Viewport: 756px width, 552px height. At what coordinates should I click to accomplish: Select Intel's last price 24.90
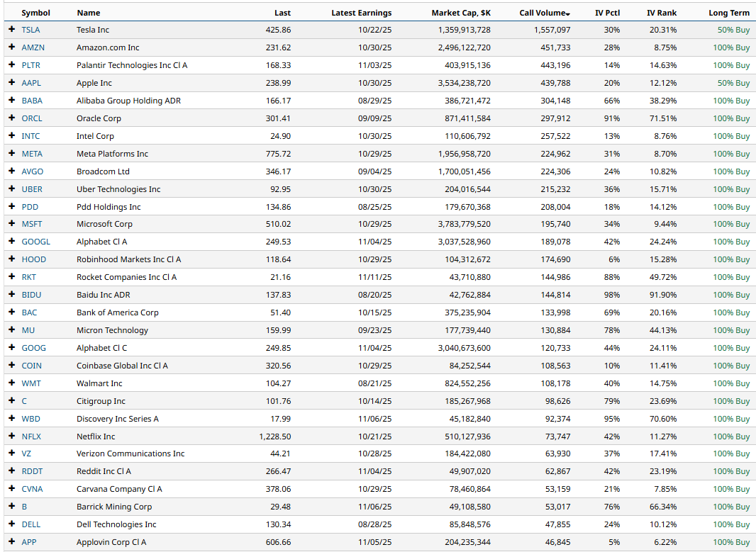pyautogui.click(x=281, y=136)
